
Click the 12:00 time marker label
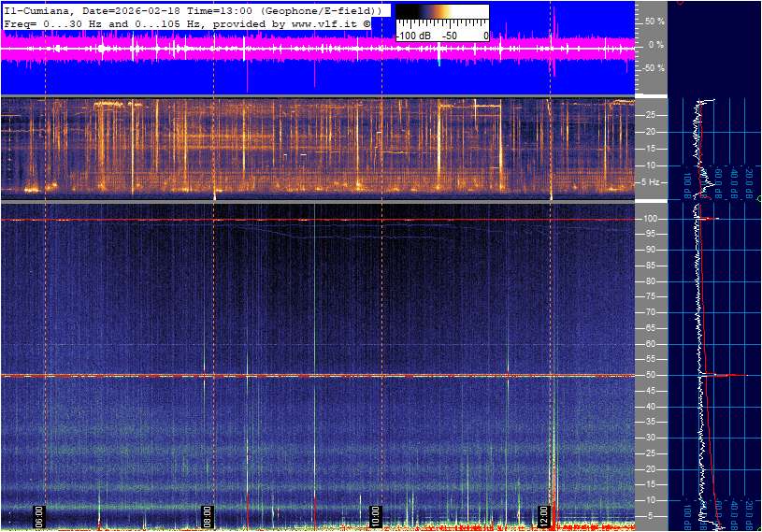543,516
